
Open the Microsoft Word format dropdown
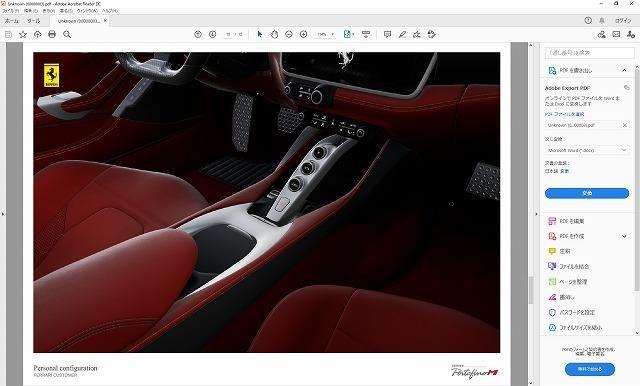587,151
